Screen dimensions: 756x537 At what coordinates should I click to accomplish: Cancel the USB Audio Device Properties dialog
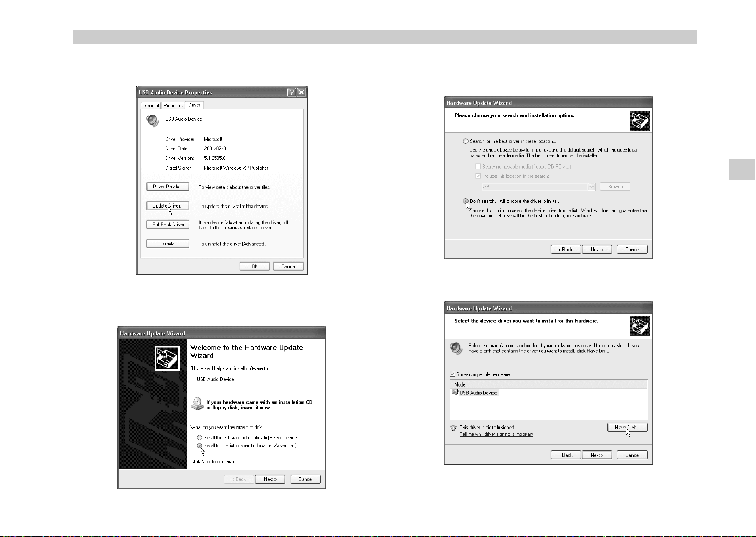pos(288,267)
